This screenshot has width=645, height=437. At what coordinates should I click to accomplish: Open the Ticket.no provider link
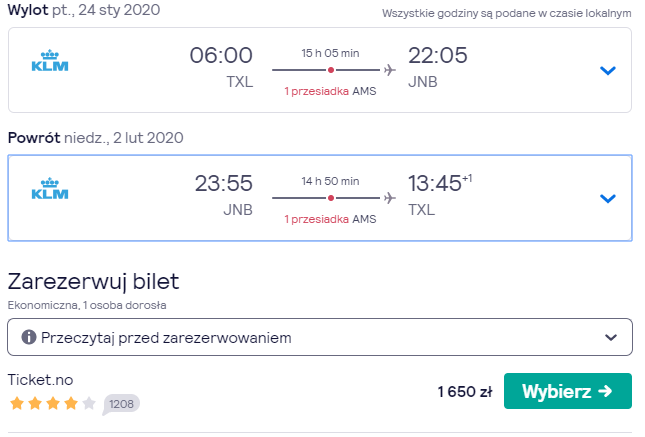tap(40, 379)
